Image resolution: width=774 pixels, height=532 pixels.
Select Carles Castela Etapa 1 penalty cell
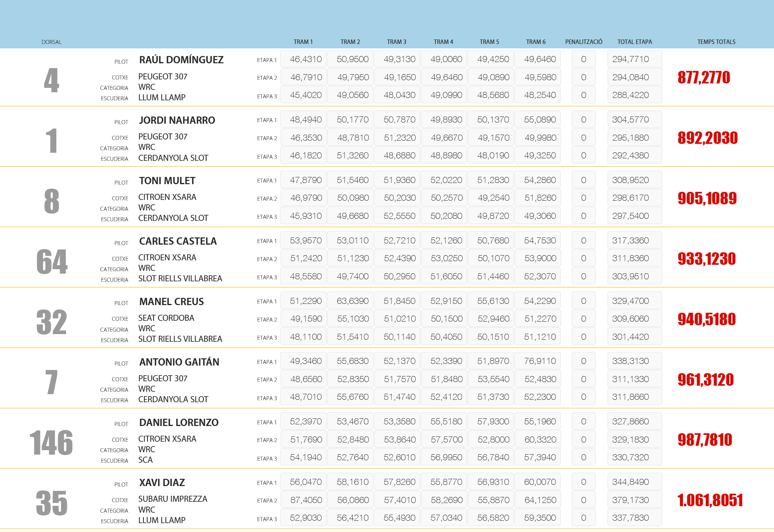(583, 241)
